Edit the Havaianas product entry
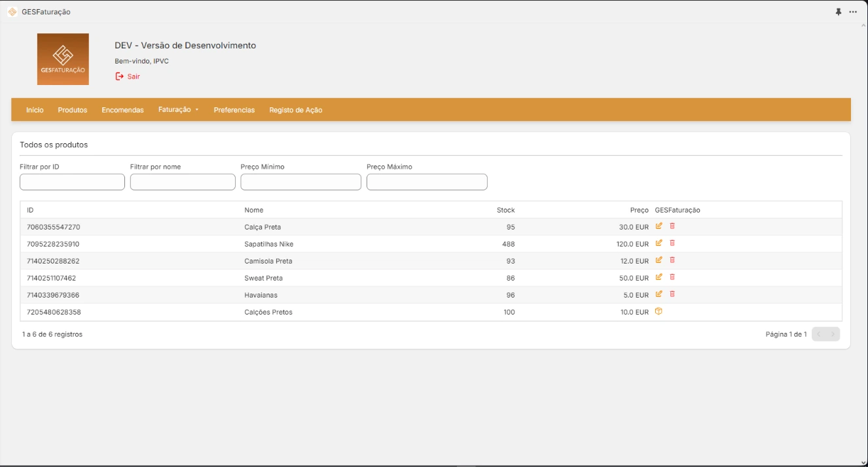Viewport: 868px width, 467px height. [x=660, y=294]
